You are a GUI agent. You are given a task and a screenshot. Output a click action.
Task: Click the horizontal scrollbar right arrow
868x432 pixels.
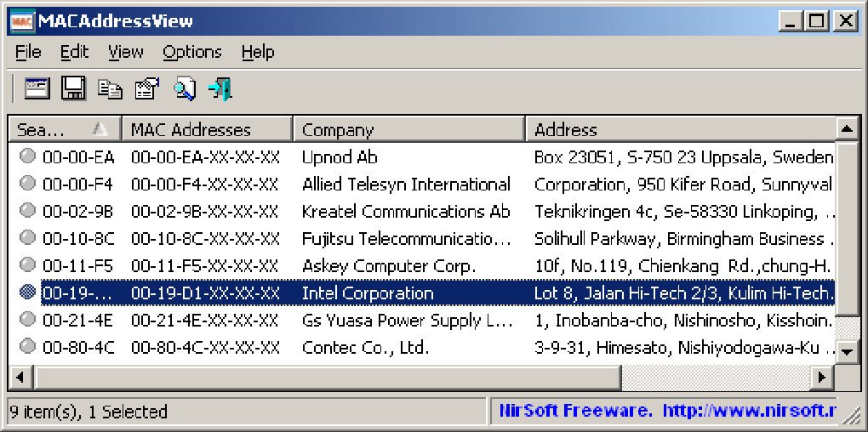click(x=823, y=378)
